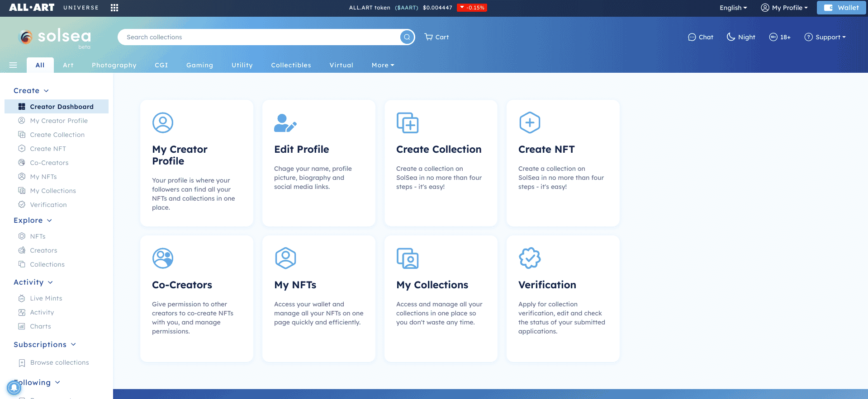868x399 pixels.
Task: Collapse the Explore sidebar section
Action: [33, 221]
